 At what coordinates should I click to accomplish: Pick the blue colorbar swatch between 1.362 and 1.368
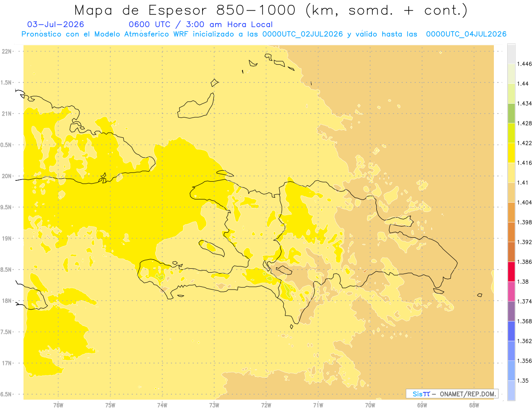tap(511, 331)
